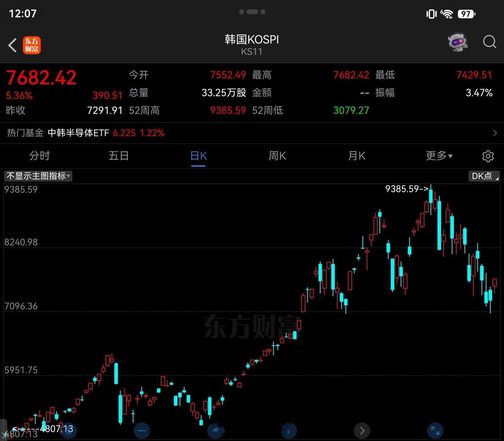Switch to the 月K tab
The image size is (504, 441).
pyautogui.click(x=357, y=156)
